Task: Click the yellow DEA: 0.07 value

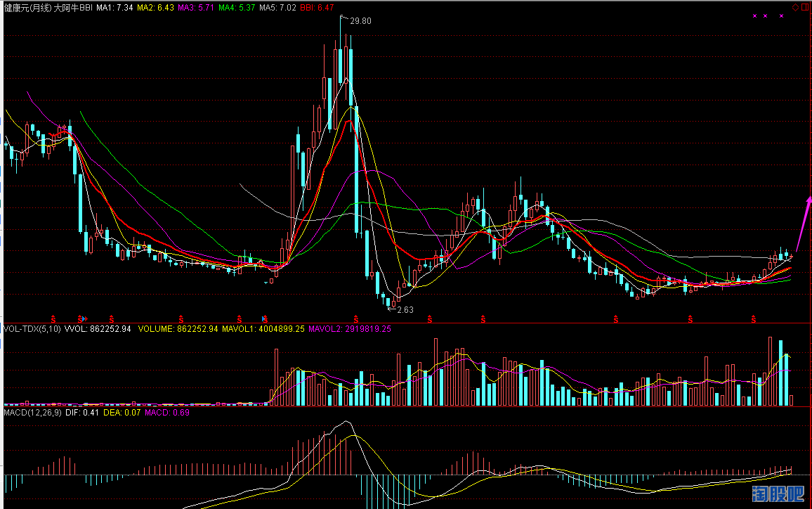Action: [122, 413]
